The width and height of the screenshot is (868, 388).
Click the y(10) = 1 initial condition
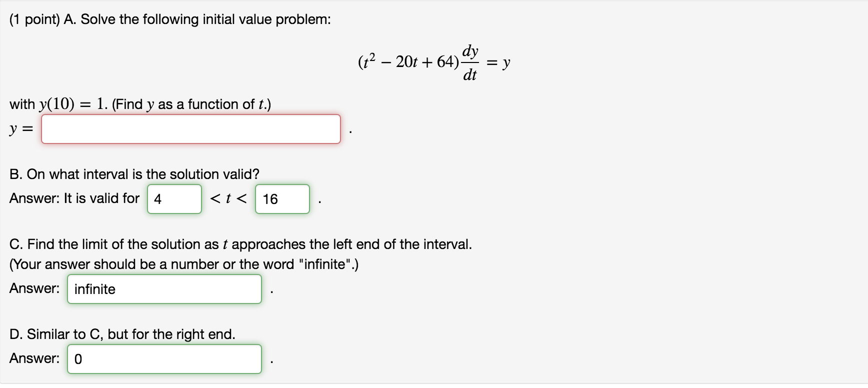tap(73, 104)
